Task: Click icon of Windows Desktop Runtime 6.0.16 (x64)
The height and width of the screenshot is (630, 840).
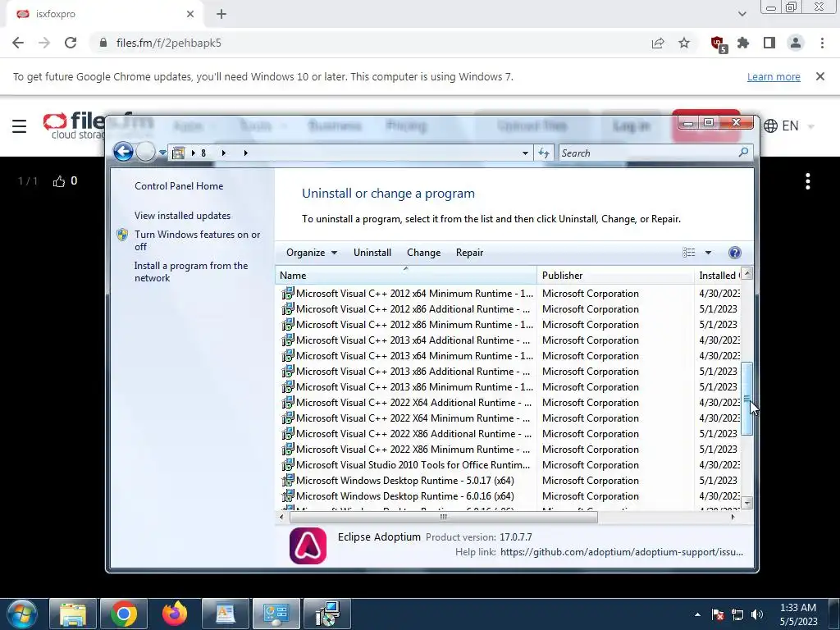Action: (x=288, y=495)
